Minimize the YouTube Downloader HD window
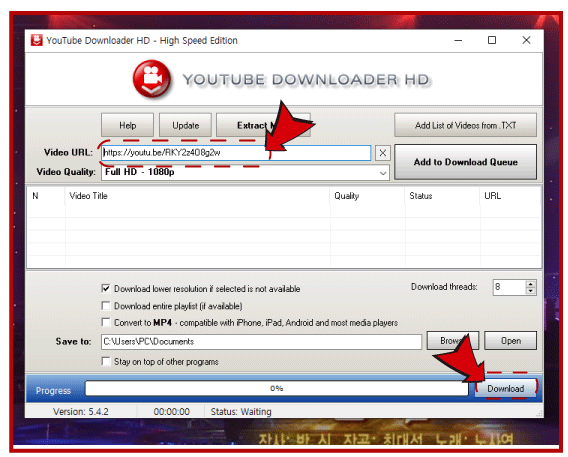Viewport: 568px width, 457px height. click(458, 40)
